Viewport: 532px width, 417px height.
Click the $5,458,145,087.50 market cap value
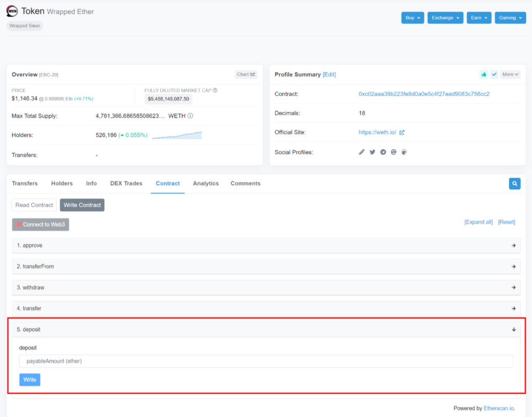168,99
